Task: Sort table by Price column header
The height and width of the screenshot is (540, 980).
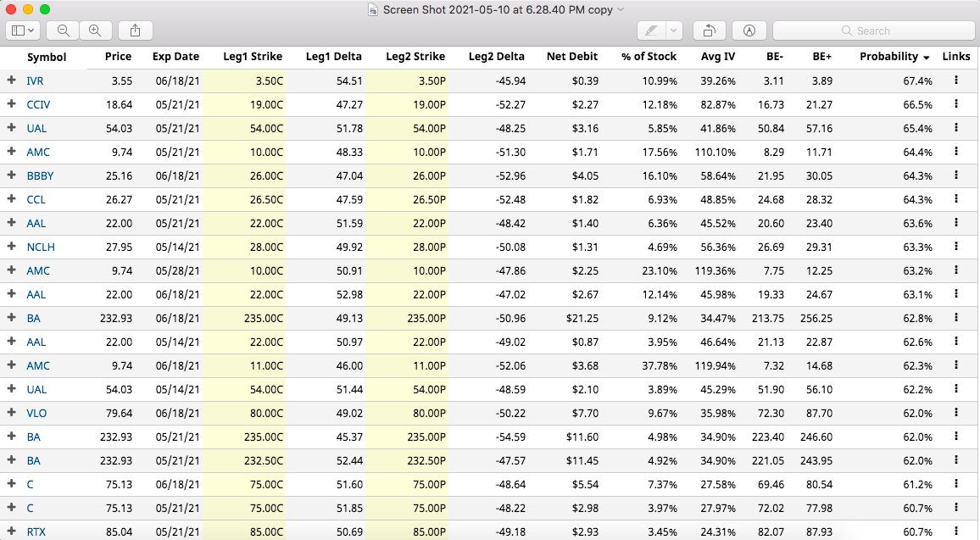Action: [x=118, y=56]
